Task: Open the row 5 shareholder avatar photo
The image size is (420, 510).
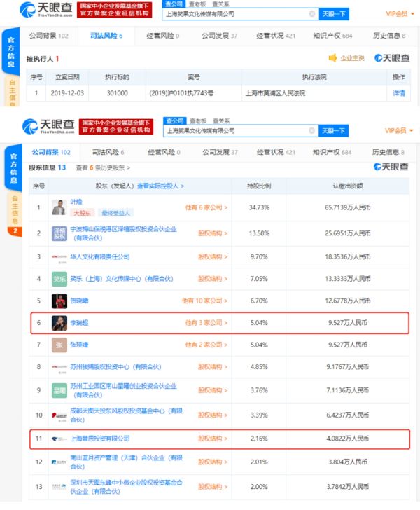Action: click(x=59, y=301)
